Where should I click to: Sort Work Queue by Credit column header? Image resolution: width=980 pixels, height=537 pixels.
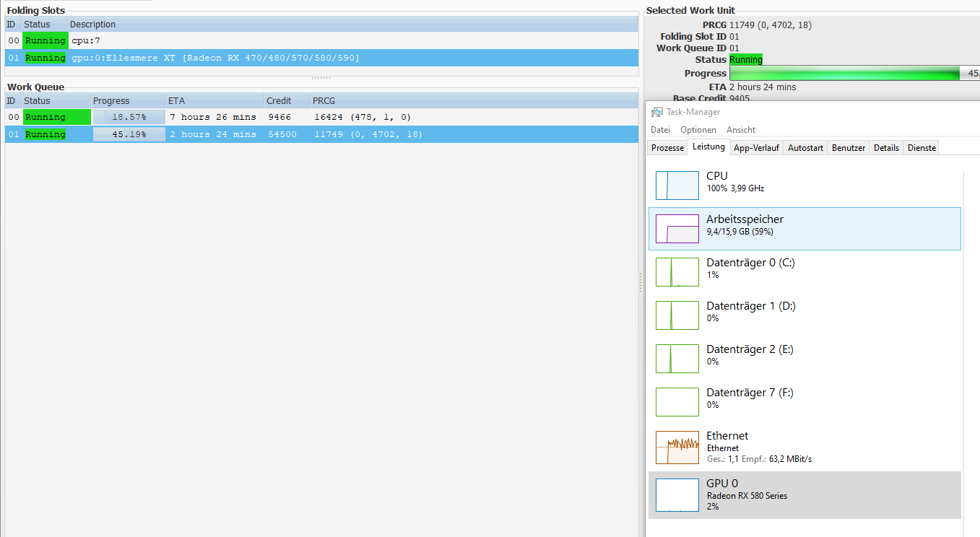click(x=287, y=101)
